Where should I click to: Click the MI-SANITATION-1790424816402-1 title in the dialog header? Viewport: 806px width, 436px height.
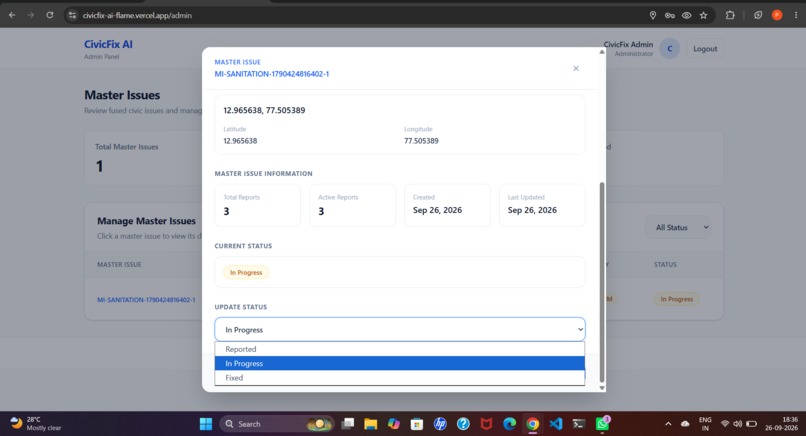point(271,74)
